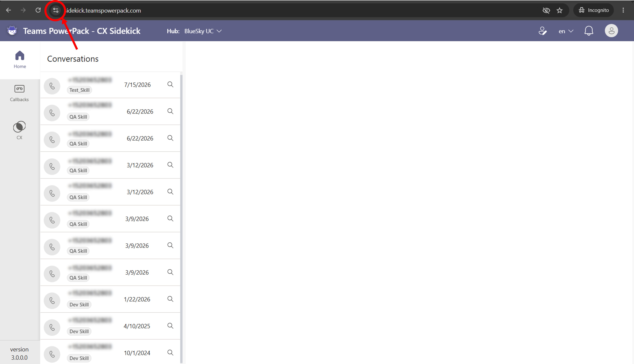Click the Teams PowerPack - CX Sidekick title

[x=82, y=31]
